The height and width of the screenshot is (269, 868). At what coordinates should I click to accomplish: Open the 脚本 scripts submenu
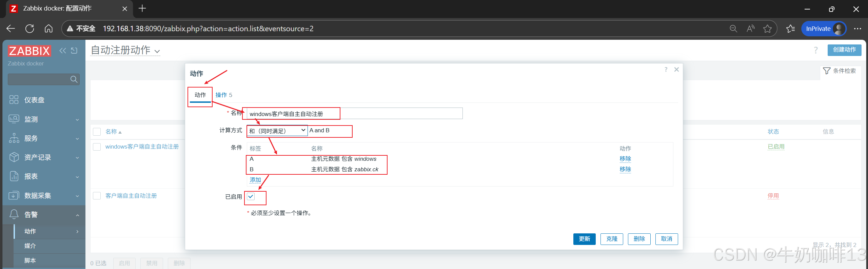[x=50, y=261]
